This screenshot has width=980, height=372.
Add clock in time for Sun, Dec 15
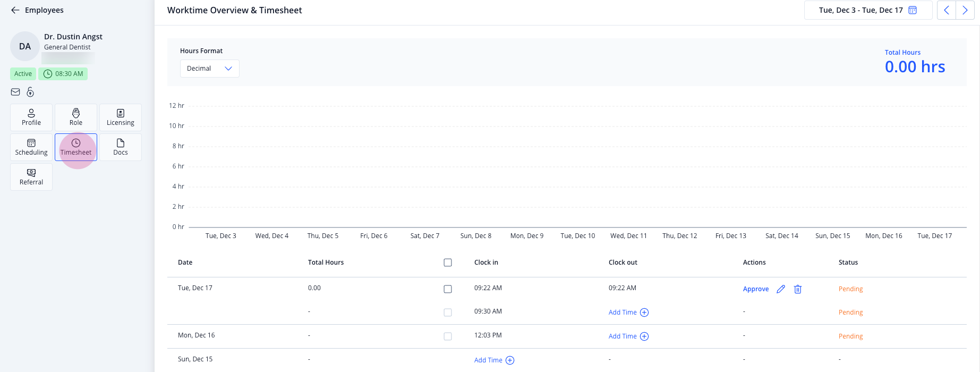coord(495,360)
